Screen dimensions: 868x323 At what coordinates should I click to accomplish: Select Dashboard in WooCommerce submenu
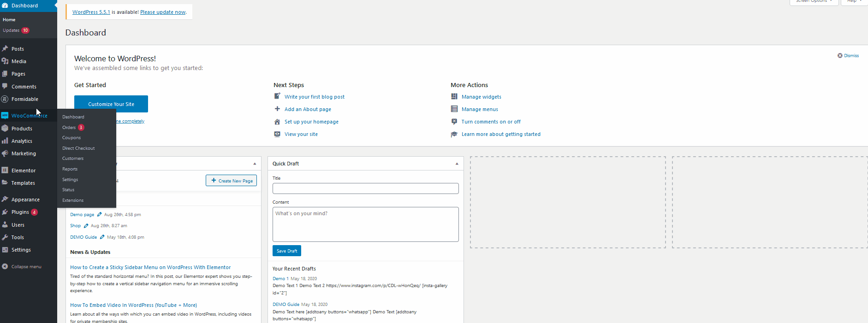click(73, 117)
